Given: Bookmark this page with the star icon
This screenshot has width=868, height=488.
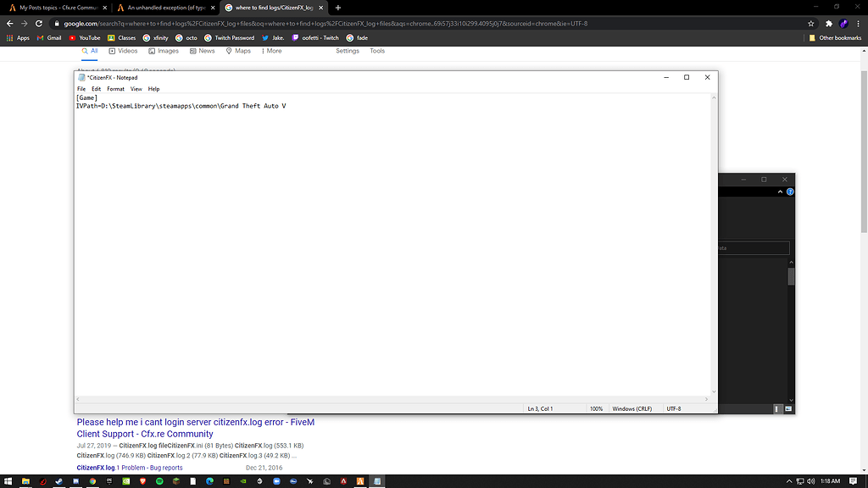Looking at the screenshot, I should (810, 24).
